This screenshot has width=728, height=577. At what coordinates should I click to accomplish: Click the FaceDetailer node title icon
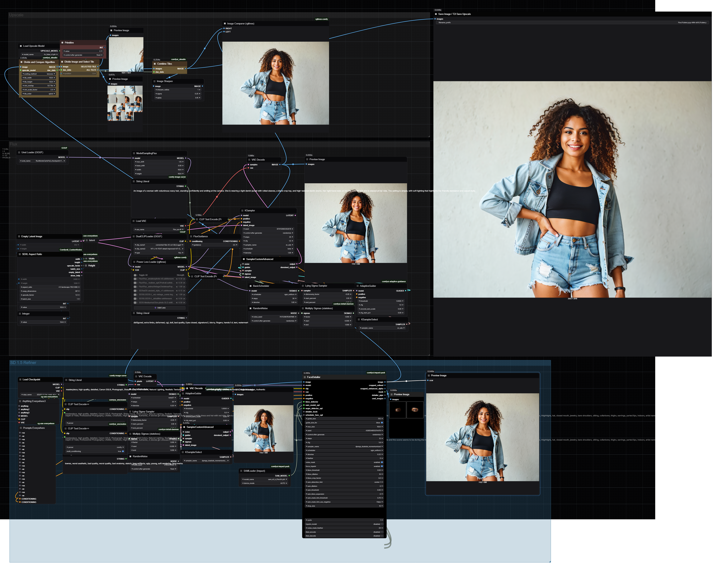coord(304,377)
